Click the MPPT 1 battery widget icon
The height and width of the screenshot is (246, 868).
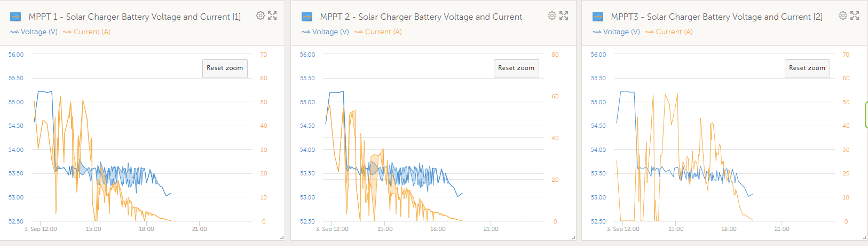15,17
